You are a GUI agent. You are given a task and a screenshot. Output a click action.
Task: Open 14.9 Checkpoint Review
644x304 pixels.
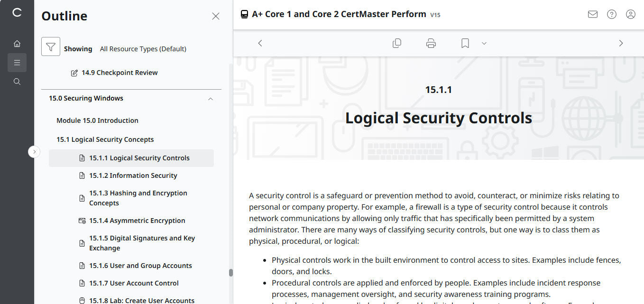coord(120,73)
